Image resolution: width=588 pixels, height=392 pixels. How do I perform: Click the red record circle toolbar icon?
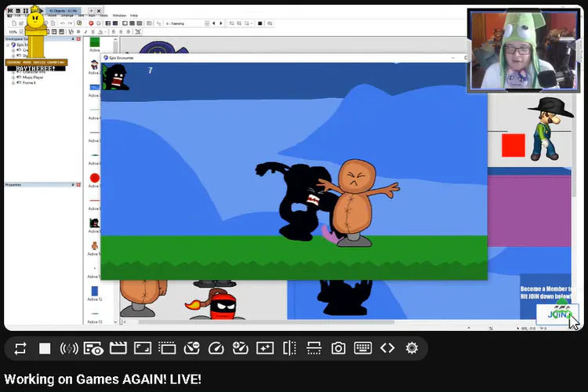click(x=91, y=24)
